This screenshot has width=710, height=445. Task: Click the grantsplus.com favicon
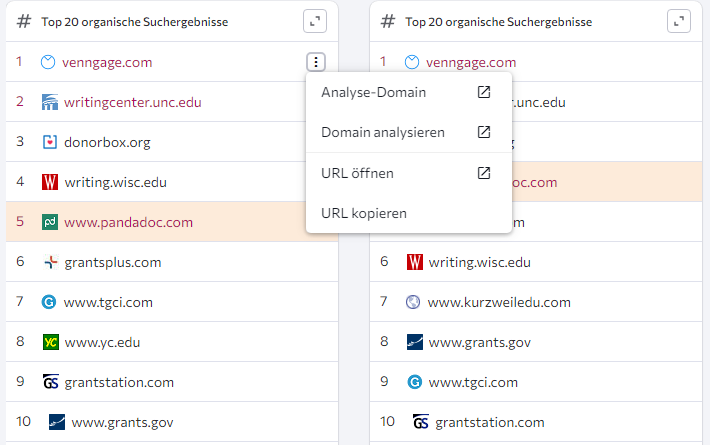pyautogui.click(x=51, y=262)
